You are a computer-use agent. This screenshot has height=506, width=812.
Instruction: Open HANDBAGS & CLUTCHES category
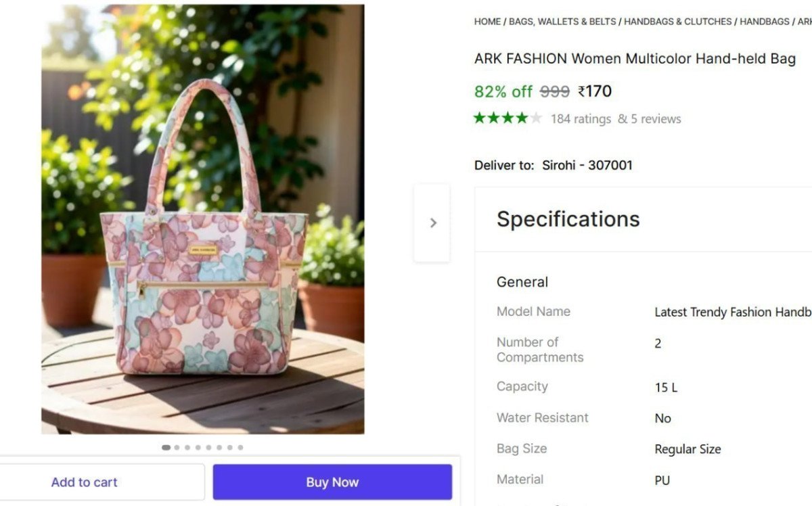[x=677, y=21]
